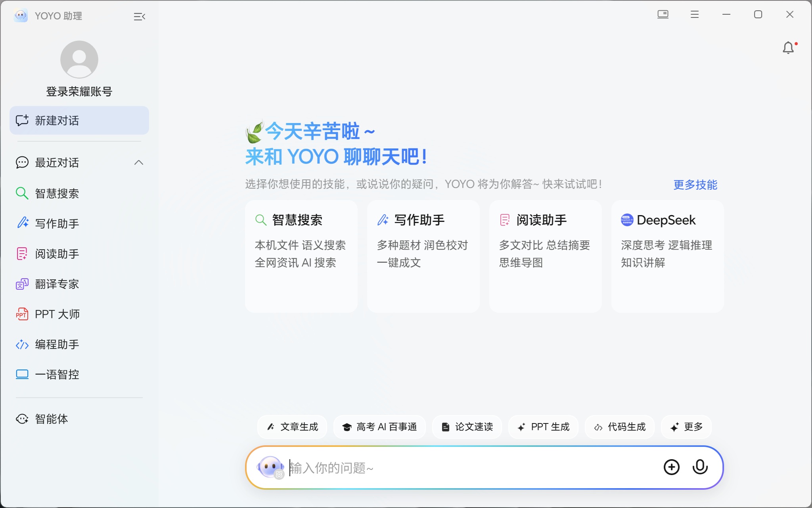Viewport: 812px width, 508px height.
Task: Open PPT 大师 in the sidebar
Action: pyautogui.click(x=79, y=314)
